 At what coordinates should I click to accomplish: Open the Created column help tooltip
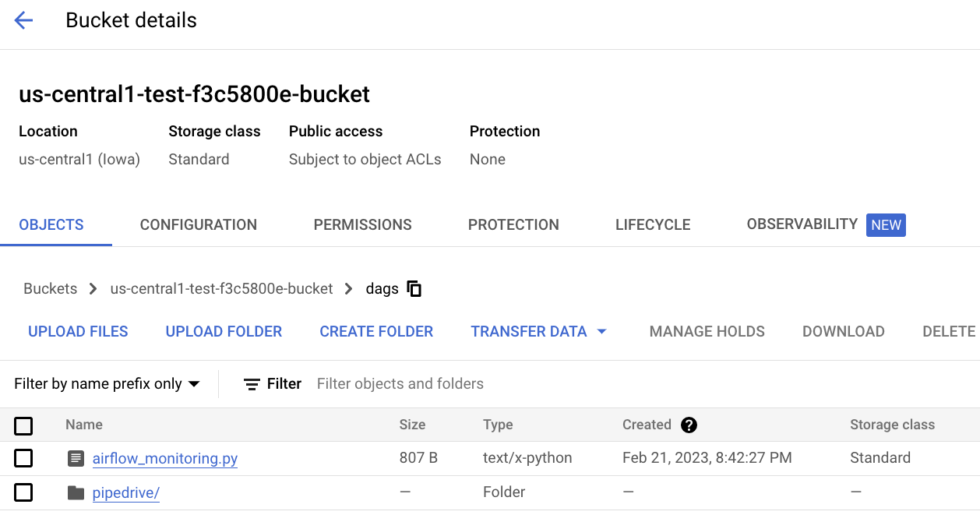[689, 425]
